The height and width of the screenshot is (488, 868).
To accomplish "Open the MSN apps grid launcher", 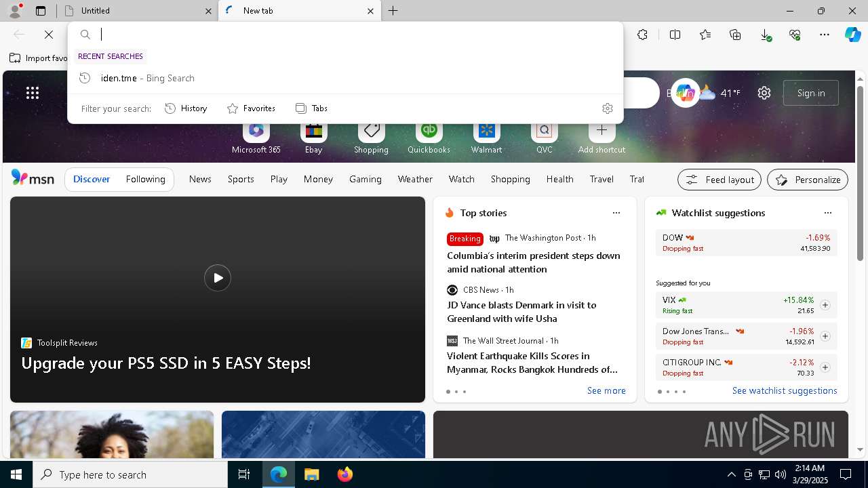I will click(x=33, y=93).
